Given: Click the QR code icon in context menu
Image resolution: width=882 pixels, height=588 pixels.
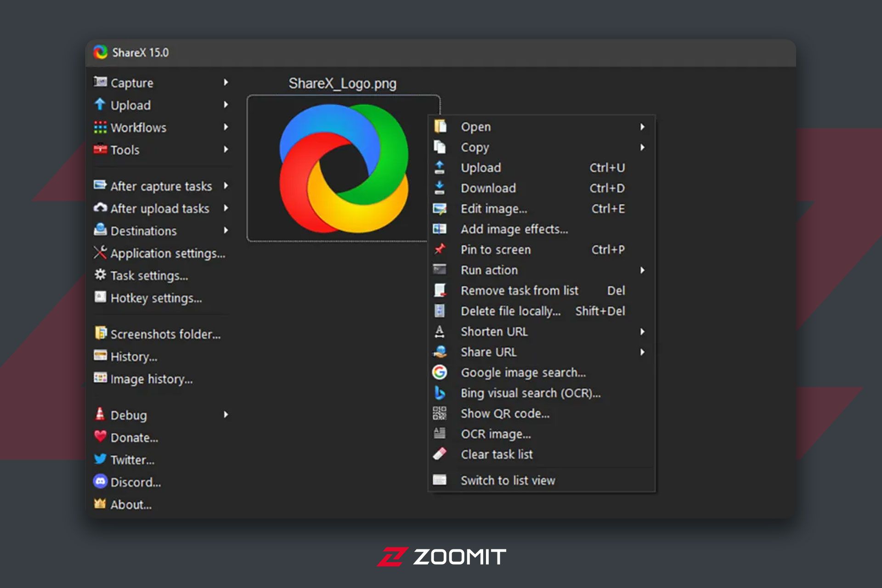Looking at the screenshot, I should 440,413.
